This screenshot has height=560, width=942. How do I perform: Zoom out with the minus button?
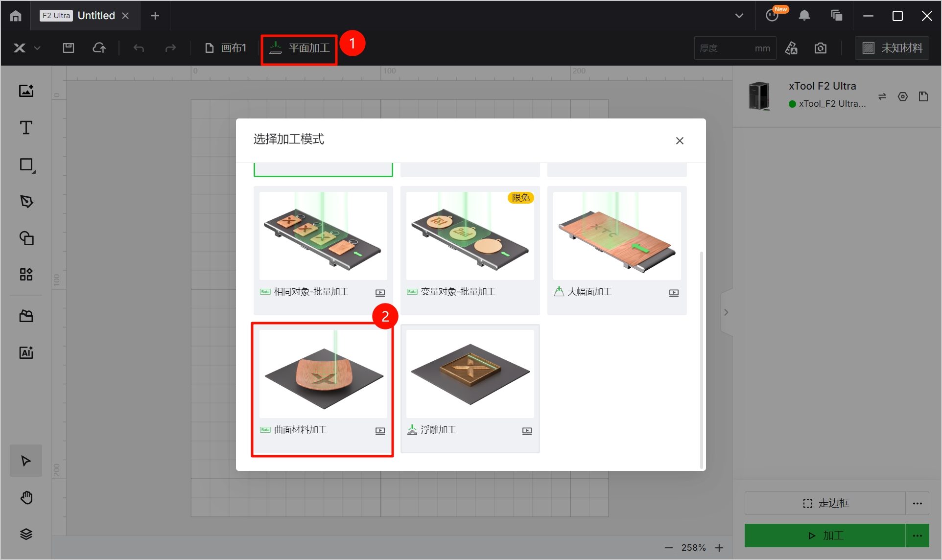(668, 548)
